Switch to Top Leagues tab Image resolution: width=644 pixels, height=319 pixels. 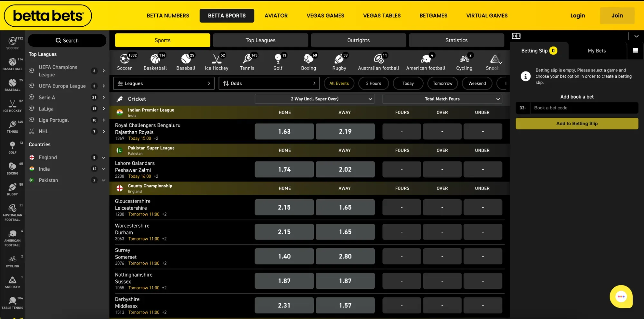(x=261, y=40)
